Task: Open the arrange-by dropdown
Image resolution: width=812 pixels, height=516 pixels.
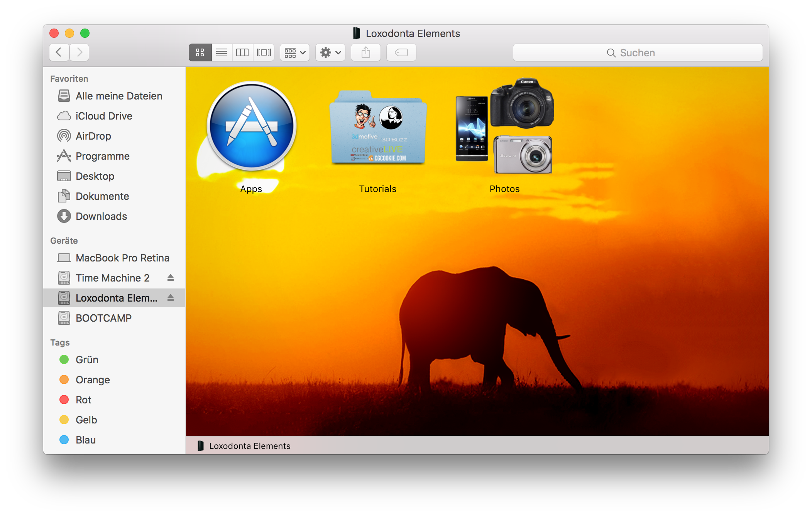Action: coord(295,52)
